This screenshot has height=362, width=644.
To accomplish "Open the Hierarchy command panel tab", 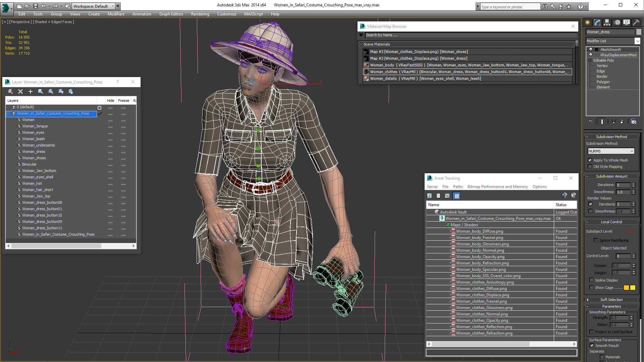I will 607,22.
